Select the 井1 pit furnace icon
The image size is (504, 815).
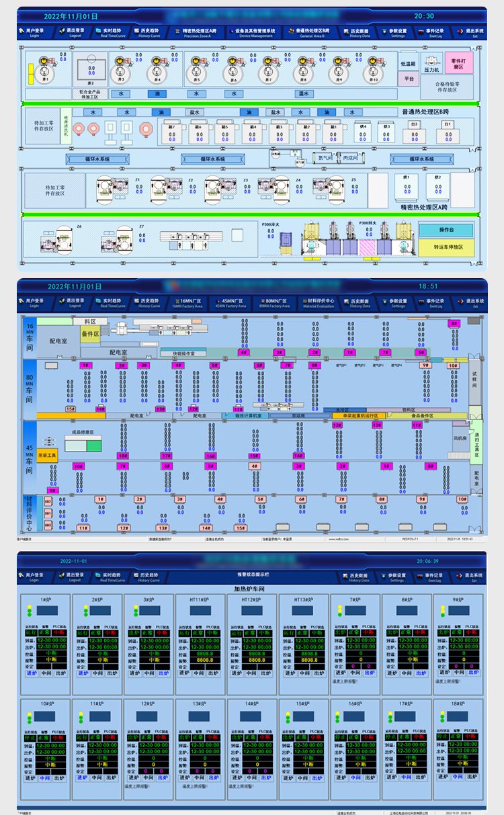45,70
